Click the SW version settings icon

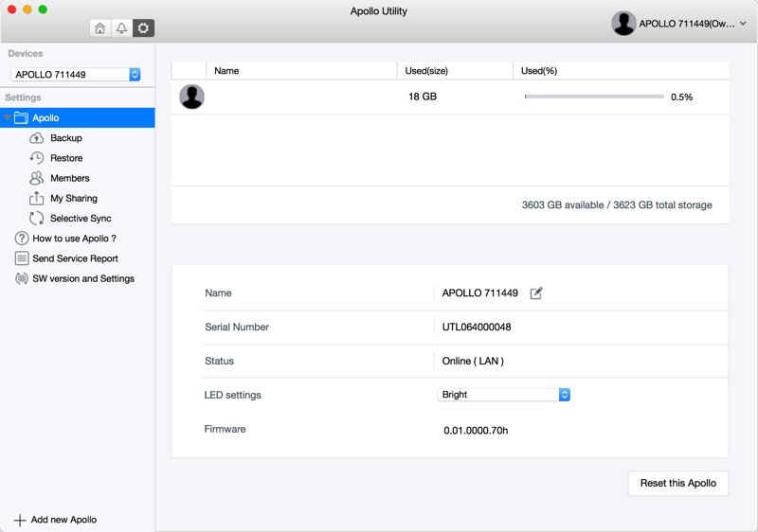pos(22,278)
